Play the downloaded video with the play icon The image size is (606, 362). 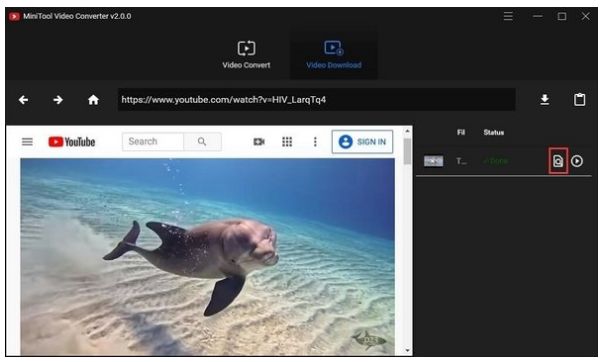click(x=577, y=161)
